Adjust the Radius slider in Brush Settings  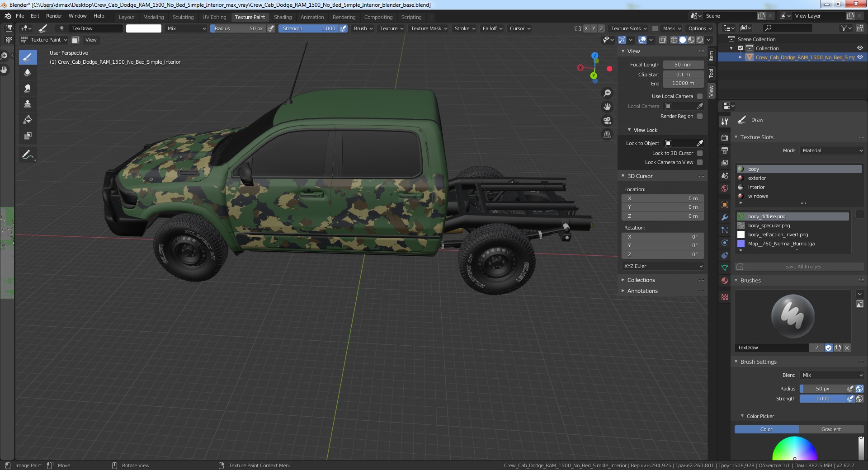coord(822,389)
